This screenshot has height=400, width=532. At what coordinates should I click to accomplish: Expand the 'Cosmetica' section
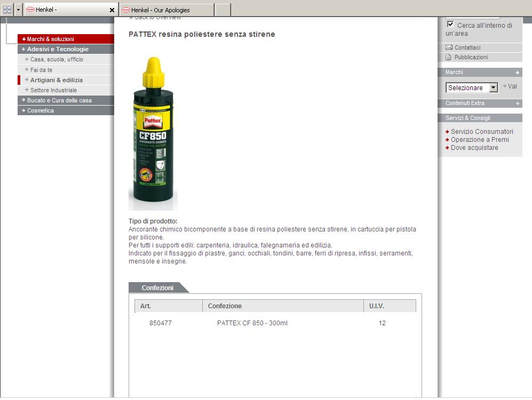point(66,110)
